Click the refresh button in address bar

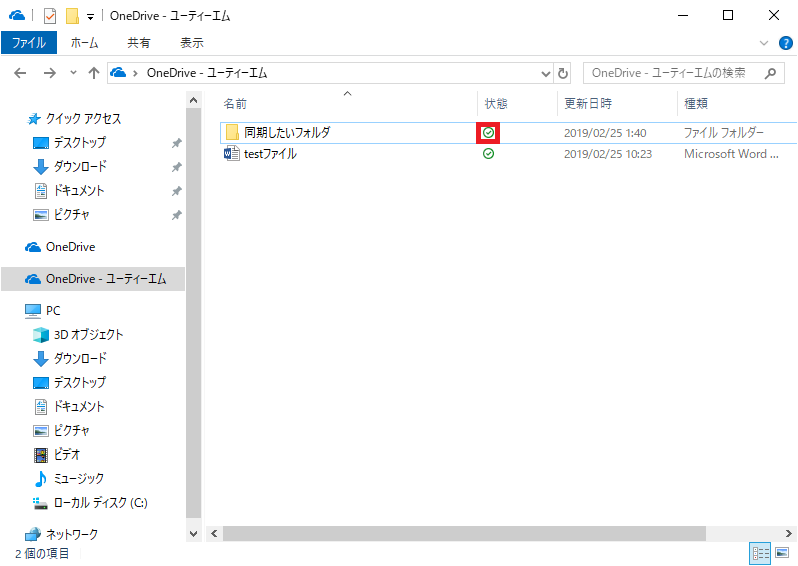[x=563, y=73]
